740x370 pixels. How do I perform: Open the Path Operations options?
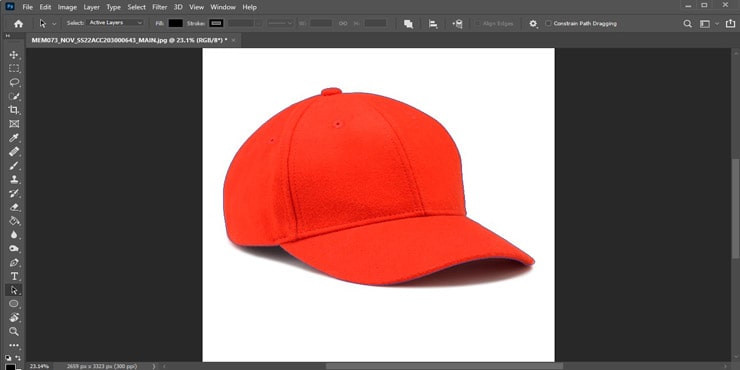408,24
